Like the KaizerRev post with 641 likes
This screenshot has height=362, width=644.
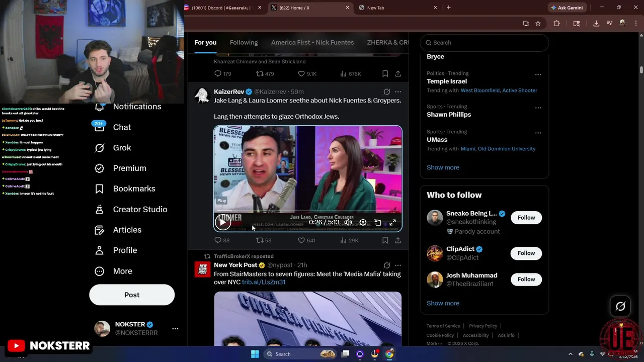pyautogui.click(x=306, y=240)
